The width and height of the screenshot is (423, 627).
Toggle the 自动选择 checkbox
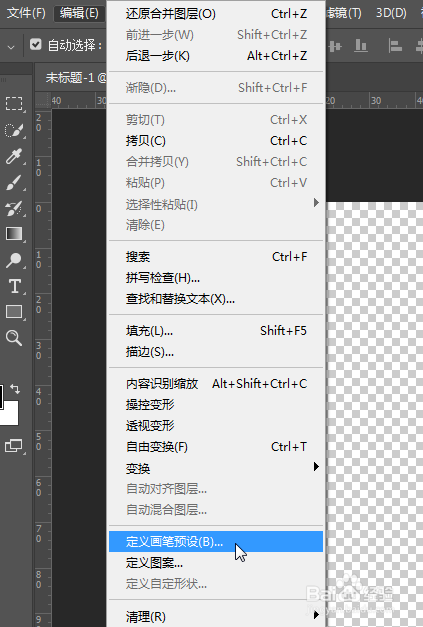(36, 44)
